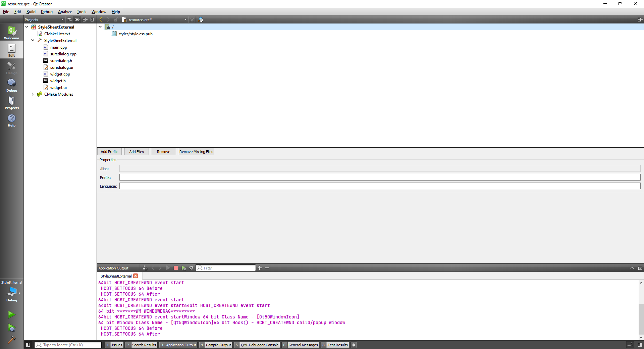Split the Projects side pane
The image size is (644, 349).
[x=85, y=19]
